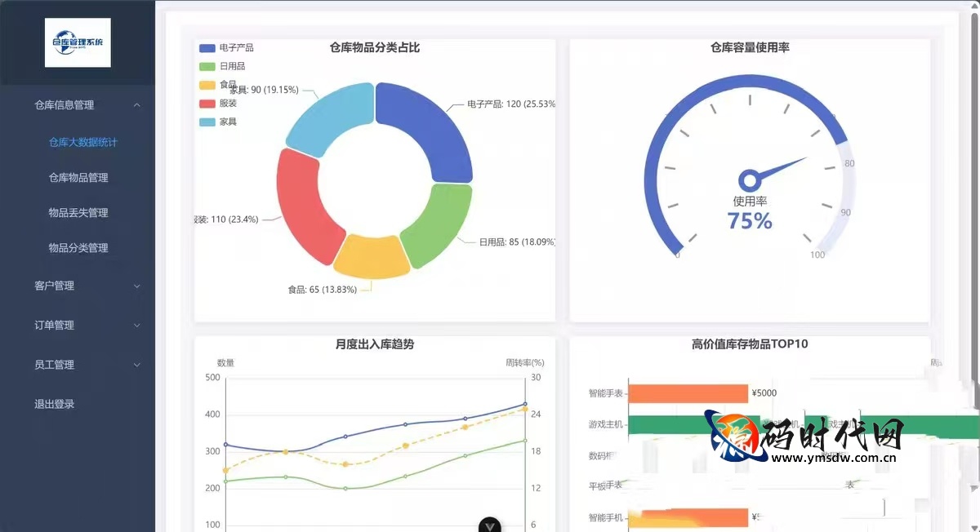980x532 pixels.
Task: Toggle 服装 legend item
Action: [218, 104]
